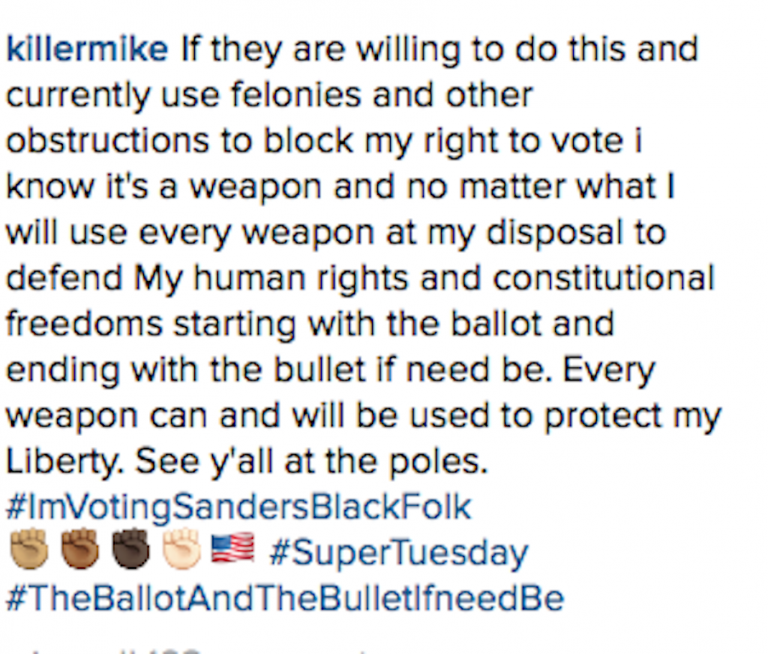Click the word 'Liberty.' in caption

[x=62, y=462]
